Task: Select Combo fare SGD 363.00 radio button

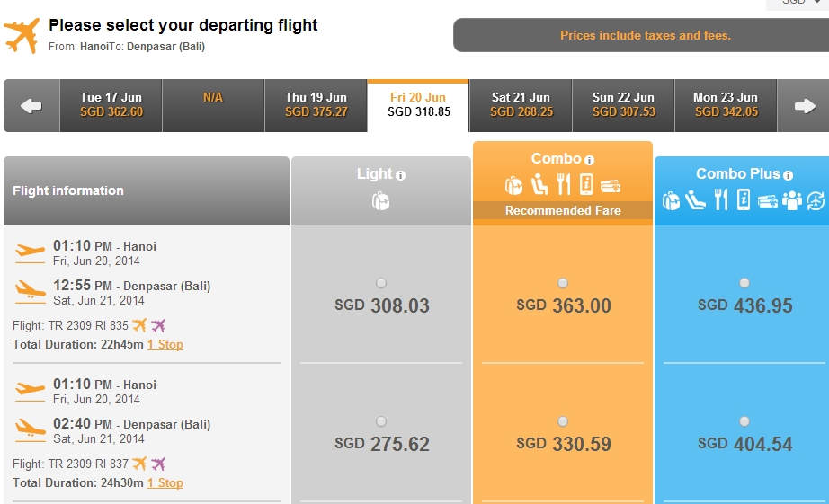Action: point(563,283)
